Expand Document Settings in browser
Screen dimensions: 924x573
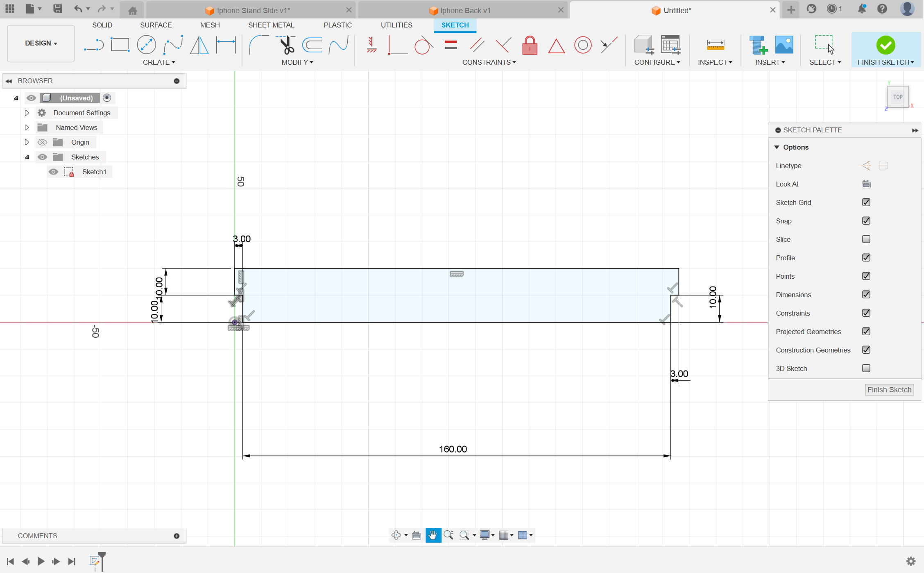point(26,112)
